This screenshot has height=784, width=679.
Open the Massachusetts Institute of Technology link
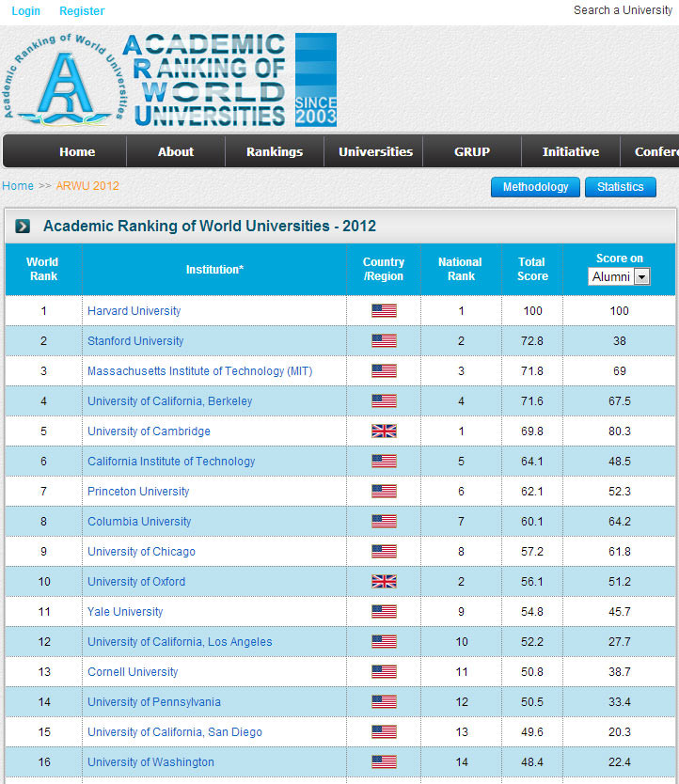click(199, 371)
